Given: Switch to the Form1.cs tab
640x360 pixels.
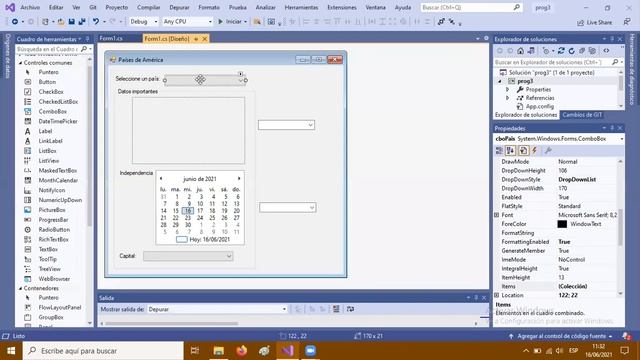Looking at the screenshot, I should tap(111, 38).
